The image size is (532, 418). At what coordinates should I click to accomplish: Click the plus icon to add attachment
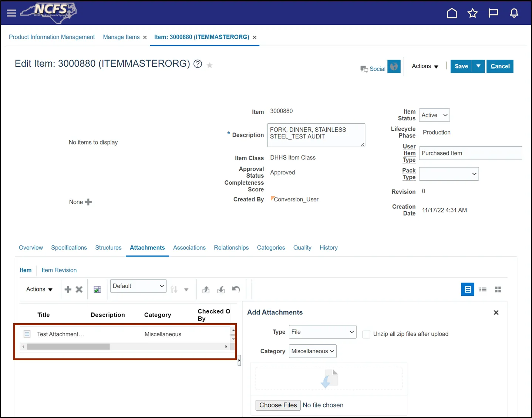[68, 290]
